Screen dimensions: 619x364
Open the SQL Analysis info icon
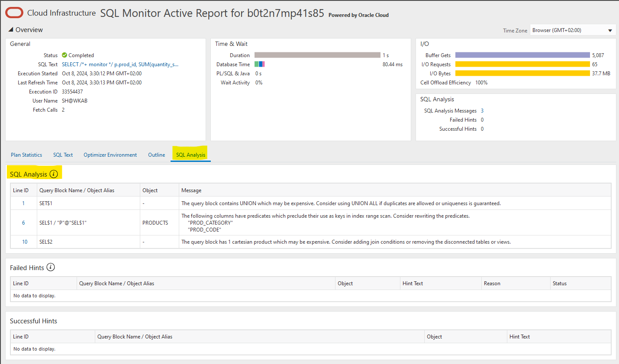[x=53, y=173]
